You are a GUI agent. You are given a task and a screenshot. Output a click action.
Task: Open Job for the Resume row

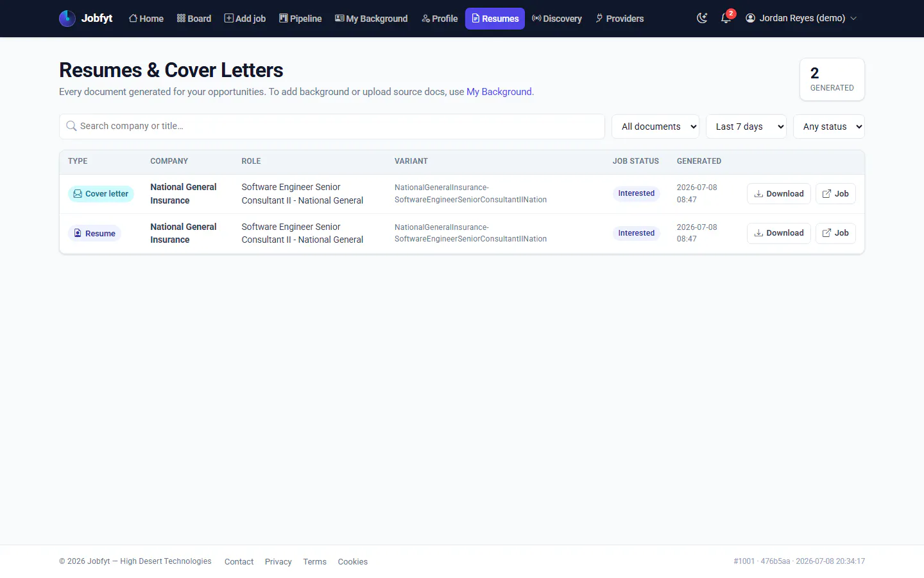coord(835,233)
